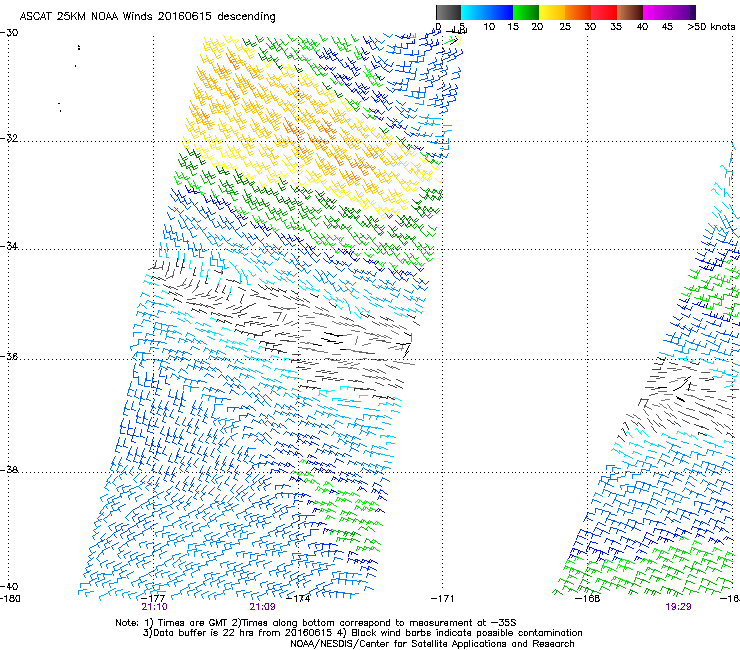The height and width of the screenshot is (650, 740).
Task: Click the '-40' latitude axis label
Action: pos(9,586)
